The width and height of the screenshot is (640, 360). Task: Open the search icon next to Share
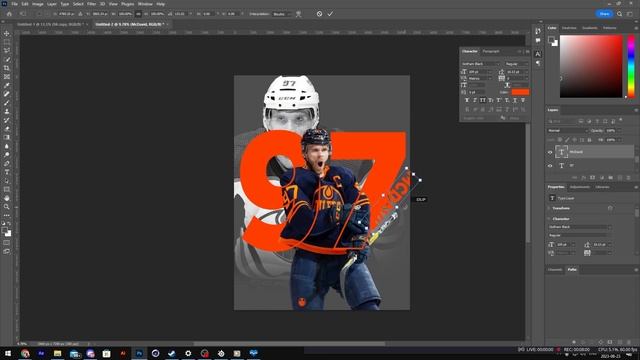point(620,14)
